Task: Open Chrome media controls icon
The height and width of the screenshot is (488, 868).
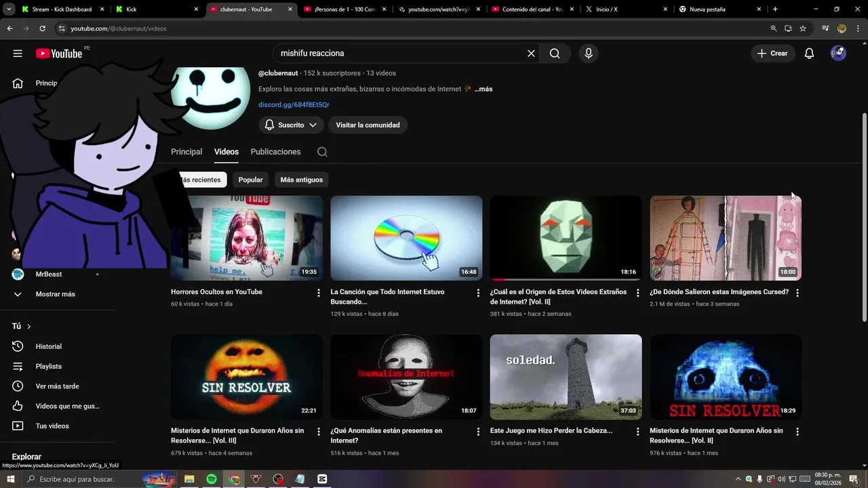Action: click(825, 28)
